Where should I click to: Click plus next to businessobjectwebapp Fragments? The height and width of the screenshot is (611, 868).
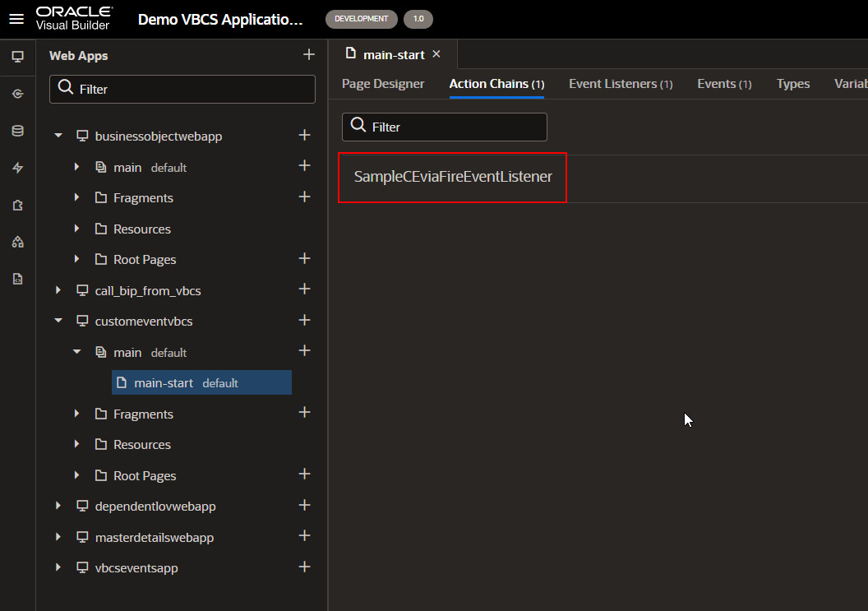click(x=304, y=197)
